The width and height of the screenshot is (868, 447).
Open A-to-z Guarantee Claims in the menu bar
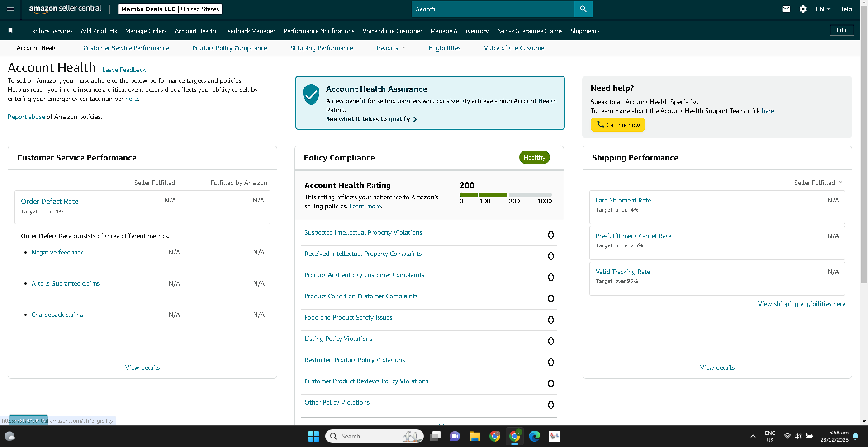coord(530,31)
